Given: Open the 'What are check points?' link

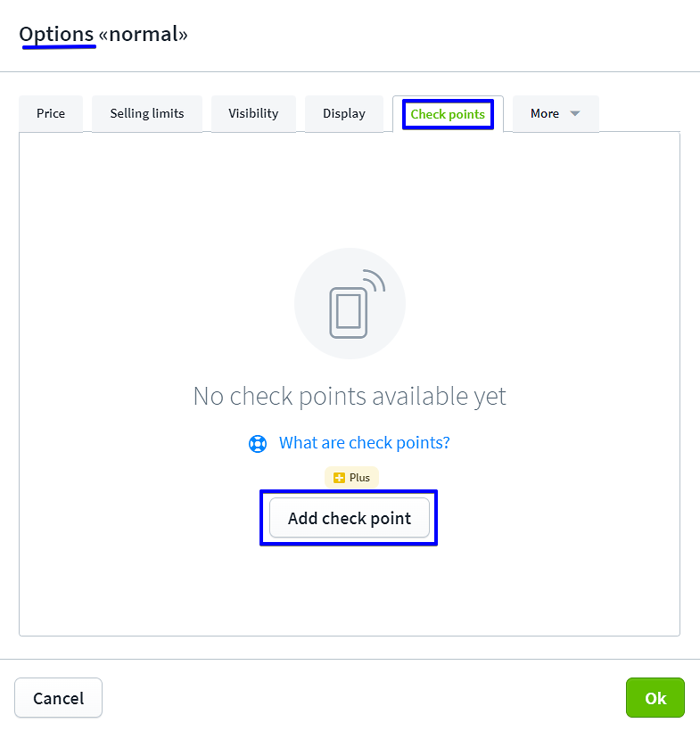Looking at the screenshot, I should pos(364,443).
